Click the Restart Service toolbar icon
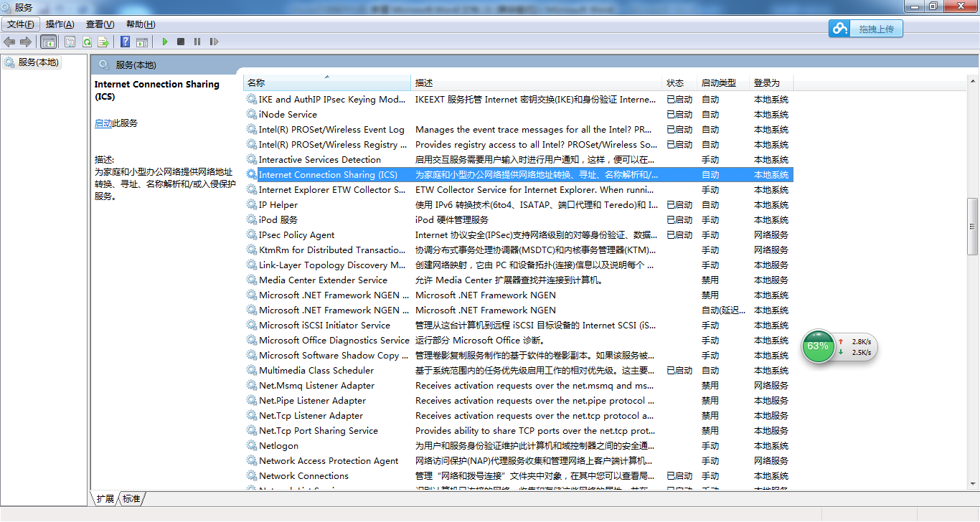The image size is (980, 522). 214,42
